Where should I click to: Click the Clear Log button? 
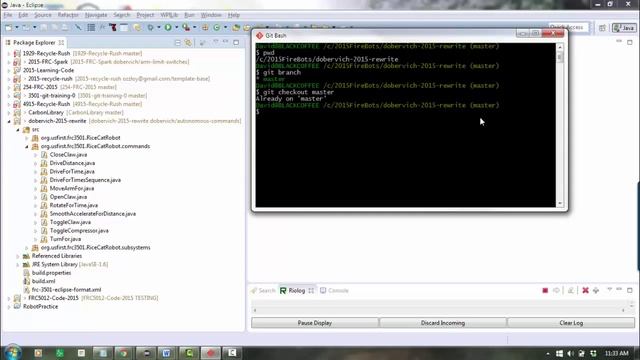tap(571, 323)
